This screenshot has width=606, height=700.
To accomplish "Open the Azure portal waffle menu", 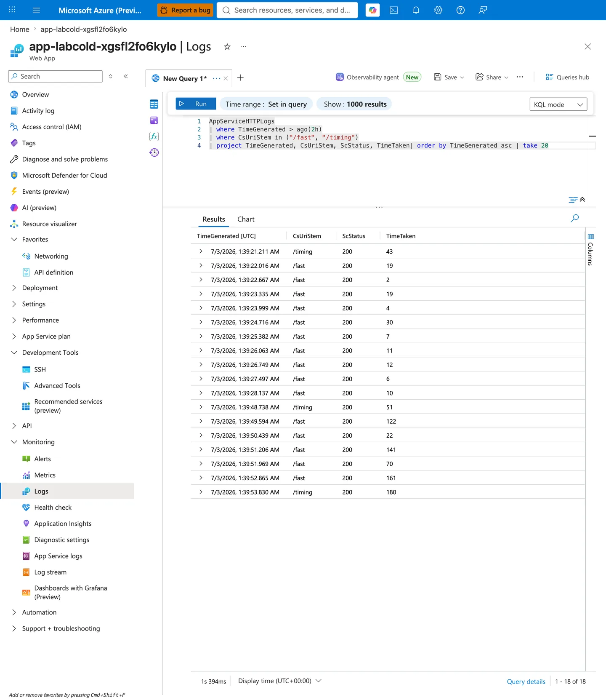I will point(12,10).
